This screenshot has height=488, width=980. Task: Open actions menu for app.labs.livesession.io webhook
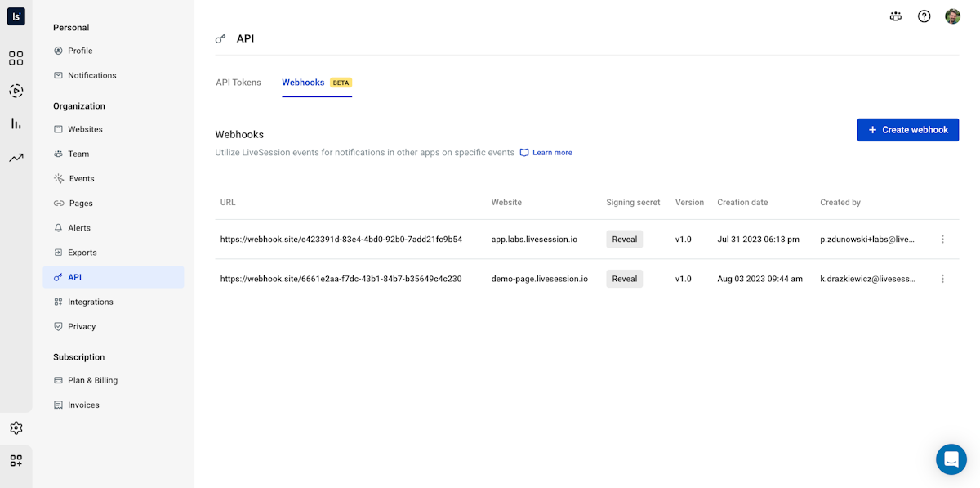pyautogui.click(x=942, y=240)
